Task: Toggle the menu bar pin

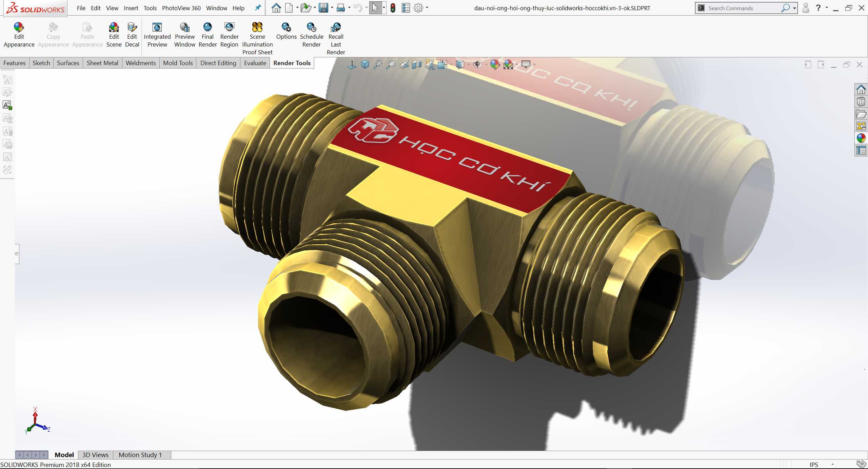Action: pos(258,7)
